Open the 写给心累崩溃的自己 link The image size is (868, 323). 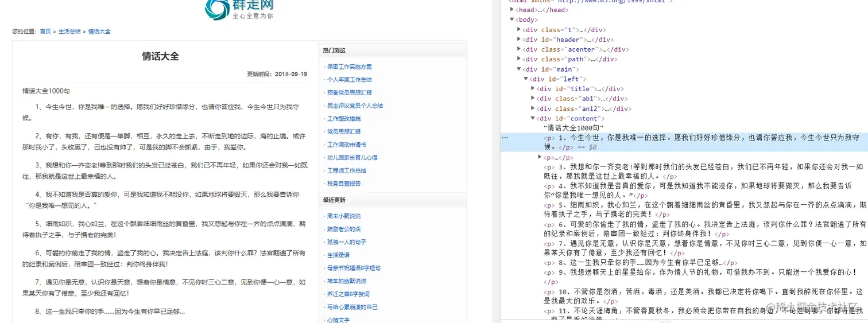click(x=352, y=307)
